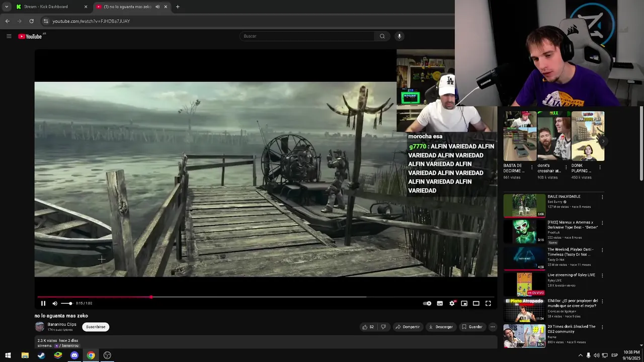Image resolution: width=644 pixels, height=362 pixels.
Task: Open options for The Weeknd Timeless video
Action: 602,250
